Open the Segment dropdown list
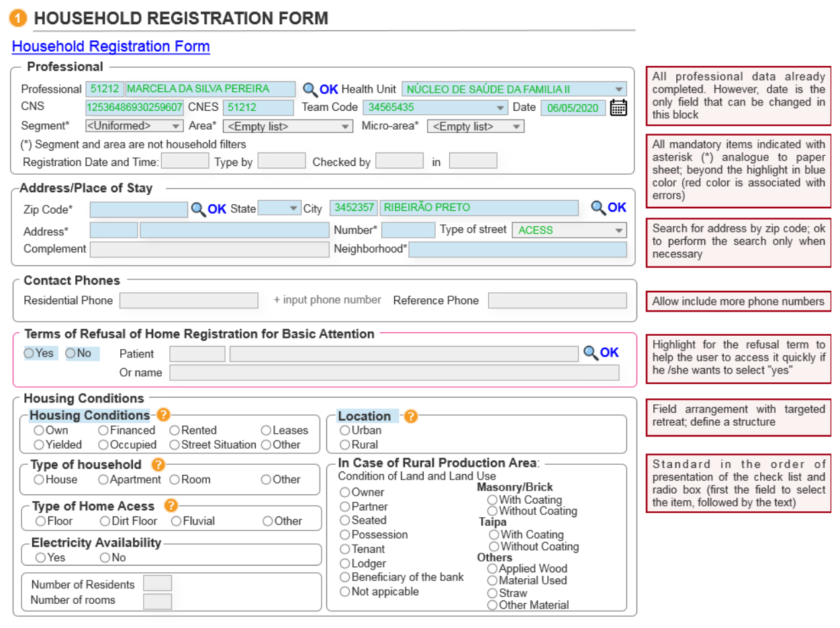 click(175, 126)
